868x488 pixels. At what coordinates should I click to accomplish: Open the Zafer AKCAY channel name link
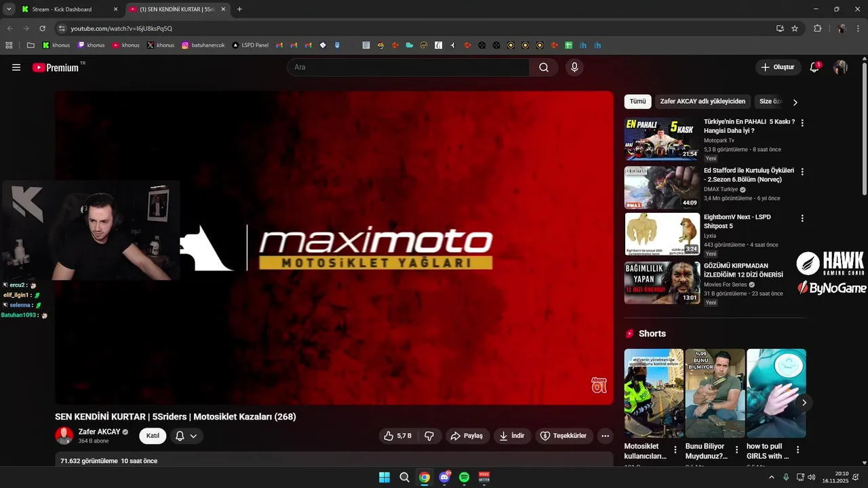99,432
